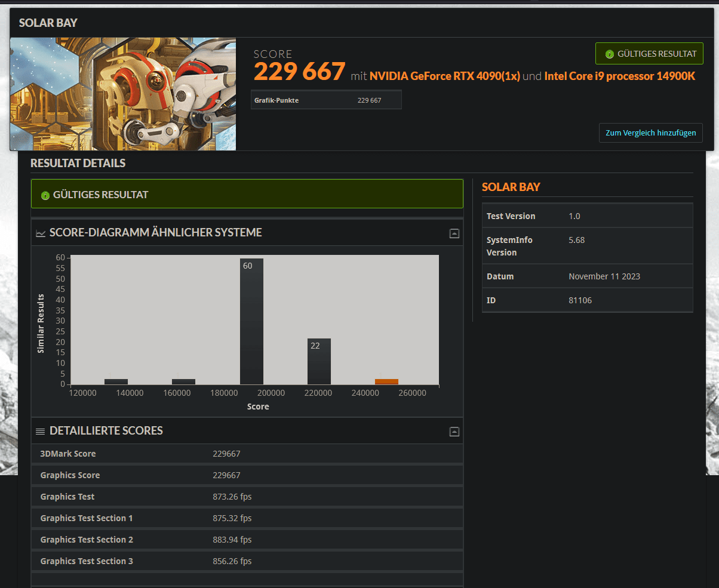Click the orange bar in the score chart
This screenshot has width=719, height=588.
coord(386,381)
